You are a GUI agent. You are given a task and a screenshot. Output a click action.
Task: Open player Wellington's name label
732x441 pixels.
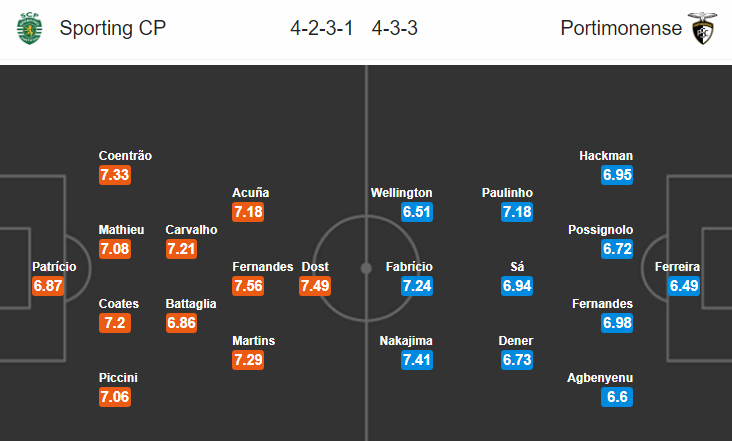pyautogui.click(x=401, y=193)
